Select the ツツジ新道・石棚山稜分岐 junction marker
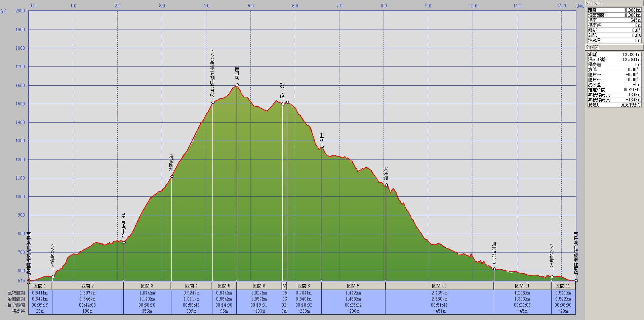644x320 pixels. (213, 102)
